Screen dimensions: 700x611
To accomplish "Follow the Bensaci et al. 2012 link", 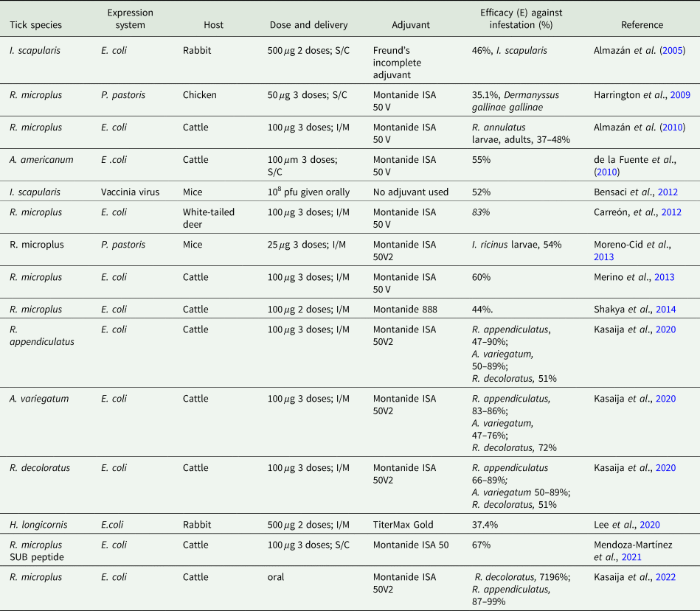I will click(x=668, y=192).
